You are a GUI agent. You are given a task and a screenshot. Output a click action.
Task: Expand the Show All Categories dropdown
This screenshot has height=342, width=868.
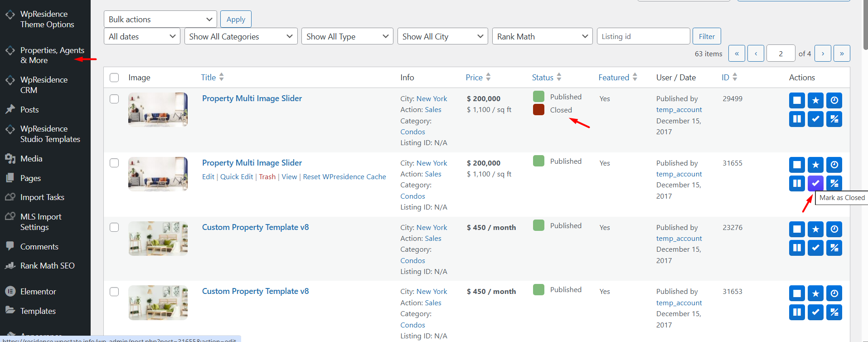[x=241, y=37]
